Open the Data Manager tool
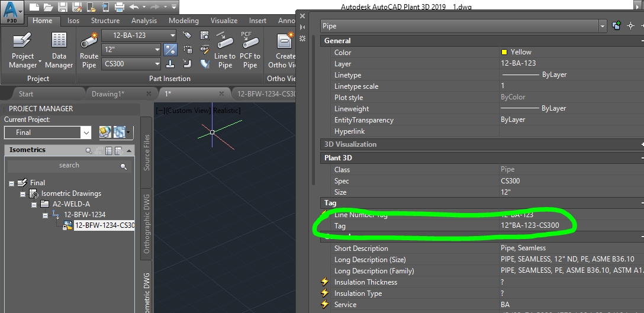This screenshot has height=313, width=644. click(x=59, y=50)
